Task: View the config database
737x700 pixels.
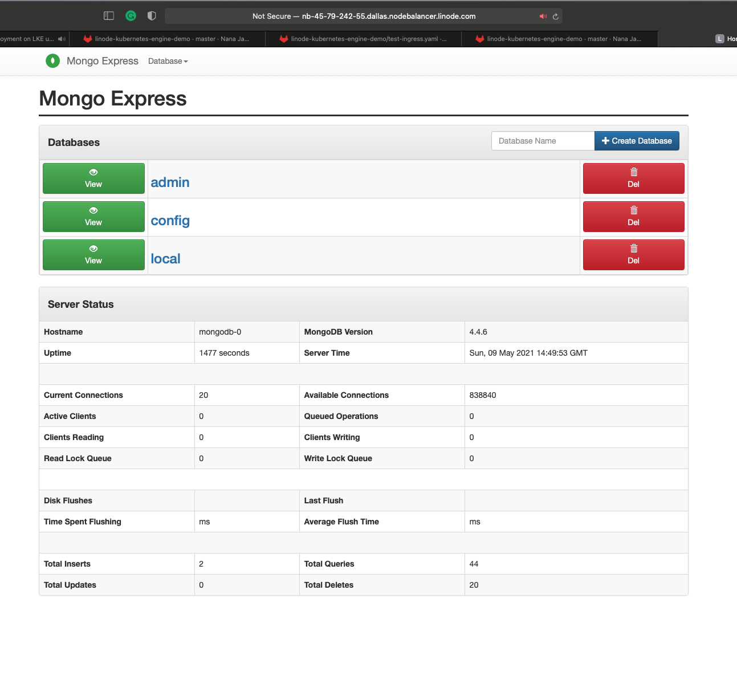Action: click(x=93, y=217)
